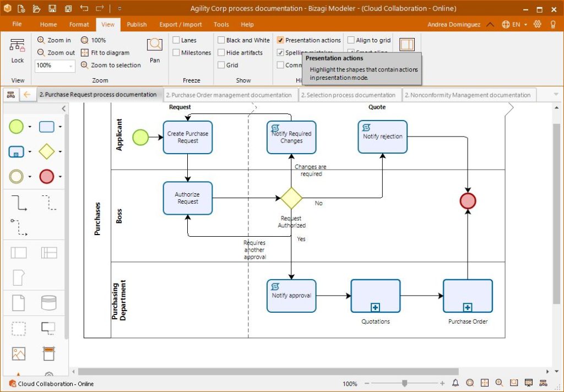
Task: Select the green Start Event shape
Action: pos(17,126)
